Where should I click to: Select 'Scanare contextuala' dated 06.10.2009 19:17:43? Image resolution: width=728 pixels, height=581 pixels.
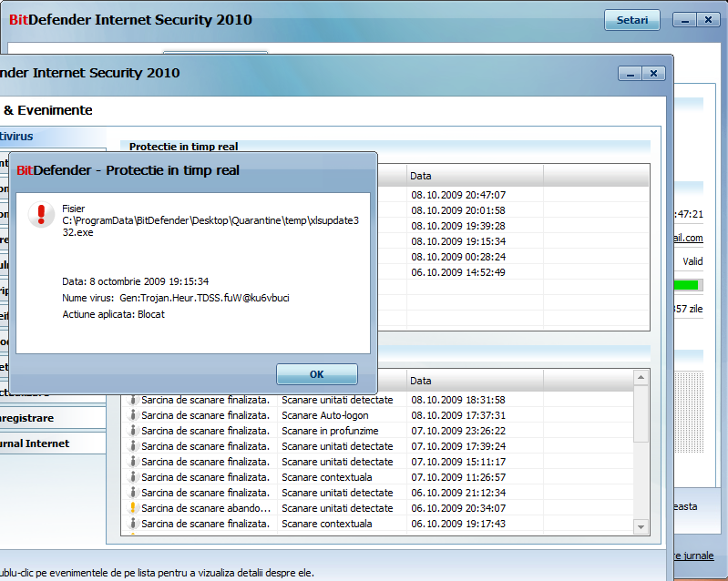[327, 524]
